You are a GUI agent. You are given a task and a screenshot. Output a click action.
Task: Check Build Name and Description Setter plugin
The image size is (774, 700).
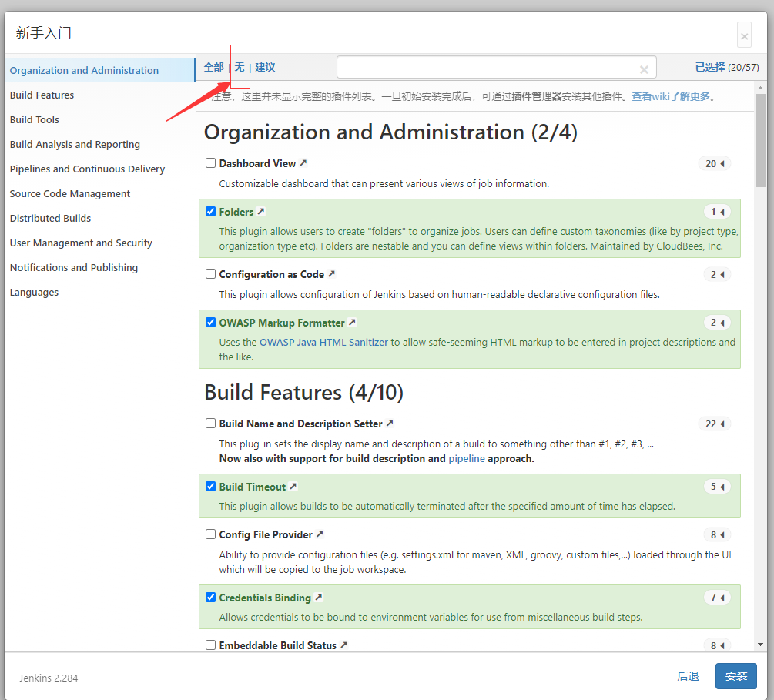pyautogui.click(x=211, y=423)
